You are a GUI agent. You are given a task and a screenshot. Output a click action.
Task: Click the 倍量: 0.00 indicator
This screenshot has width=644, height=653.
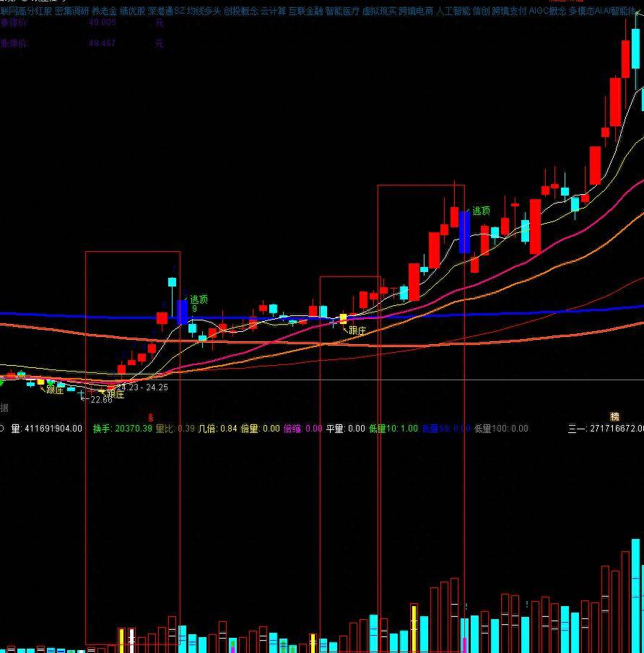[261, 429]
